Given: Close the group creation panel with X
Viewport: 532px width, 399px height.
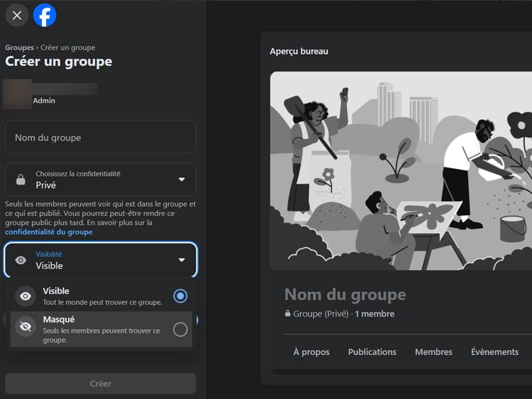Looking at the screenshot, I should pos(17,15).
